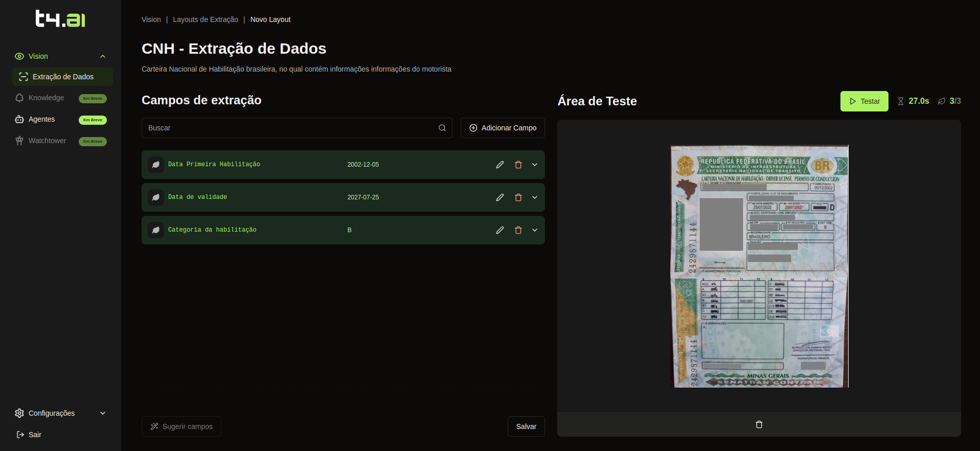
Task: Remove the uploaded test image with trash icon
Action: 759,424
